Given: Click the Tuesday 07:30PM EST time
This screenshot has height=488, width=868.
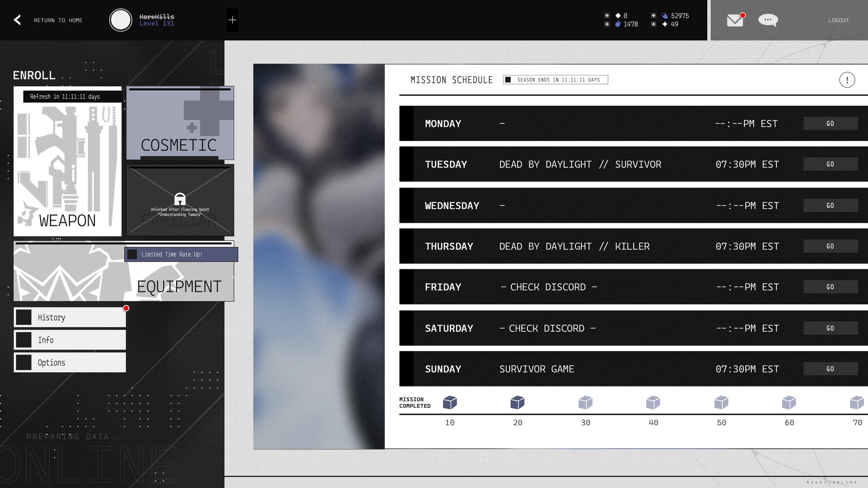Looking at the screenshot, I should tap(747, 164).
